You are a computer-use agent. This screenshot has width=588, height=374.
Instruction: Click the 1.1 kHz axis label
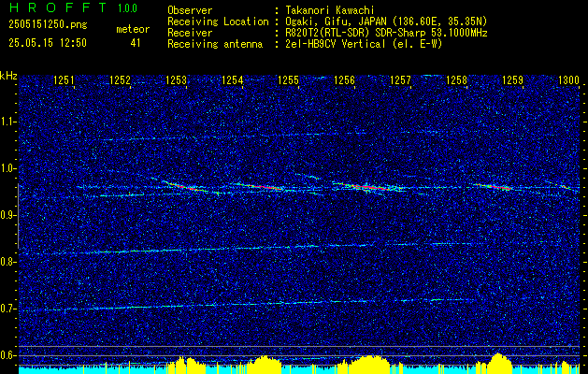click(7, 122)
